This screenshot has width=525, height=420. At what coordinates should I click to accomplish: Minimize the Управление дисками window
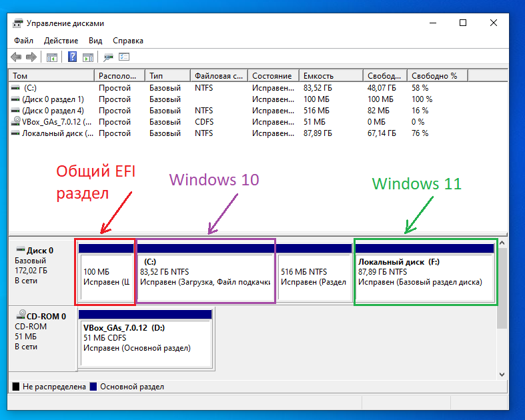(x=433, y=23)
